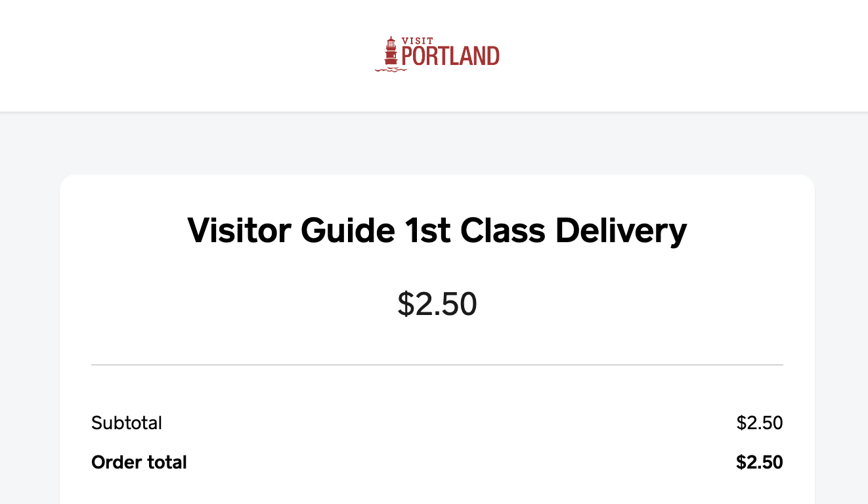Click the $2.50 amount beside Subtotal

click(760, 423)
